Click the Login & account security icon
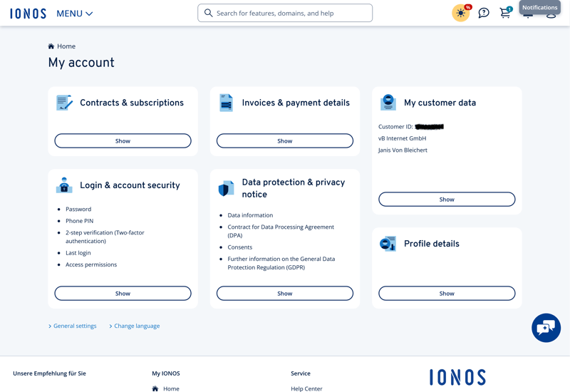The image size is (570, 392). pos(64,185)
